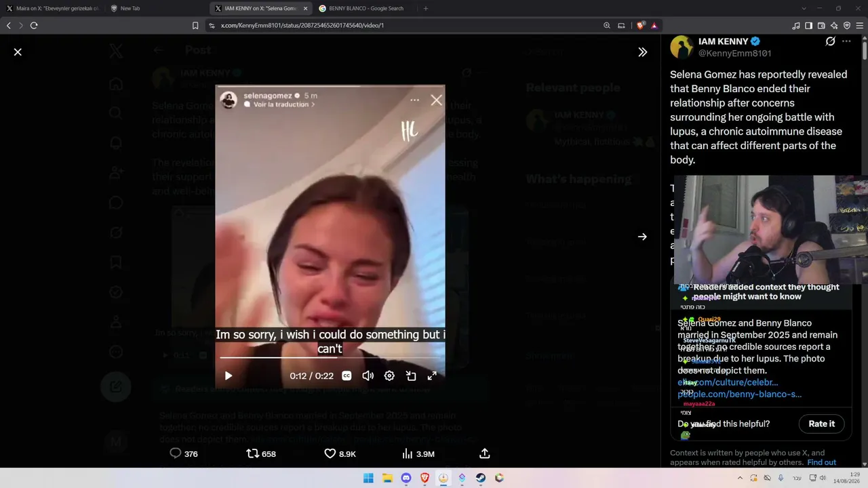Open the Brave Wallet icon
The height and width of the screenshot is (488, 868).
(x=821, y=25)
